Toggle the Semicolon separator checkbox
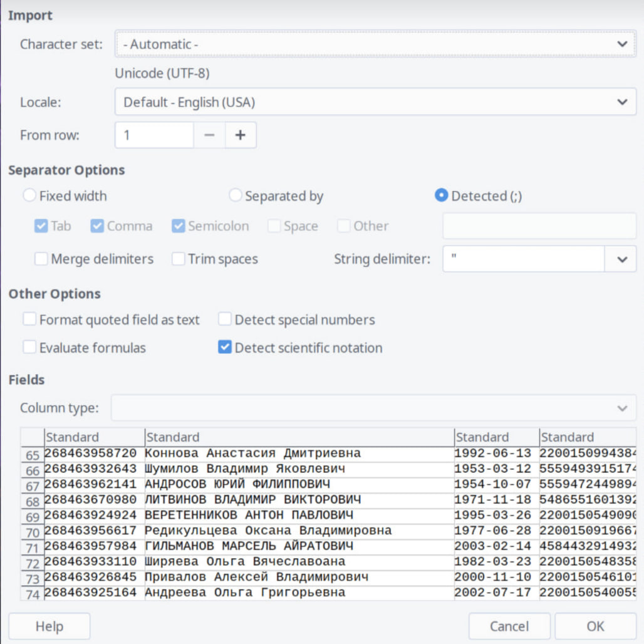 179,226
